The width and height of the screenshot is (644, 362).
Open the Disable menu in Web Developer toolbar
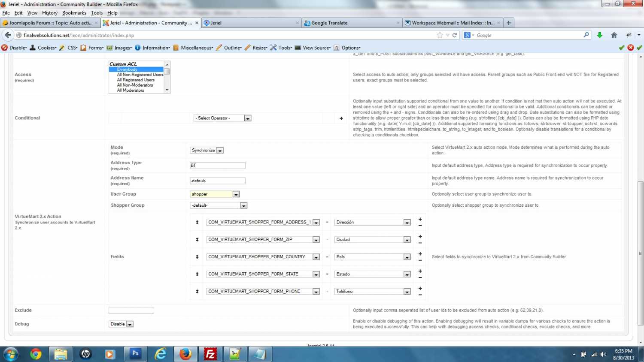coord(14,48)
